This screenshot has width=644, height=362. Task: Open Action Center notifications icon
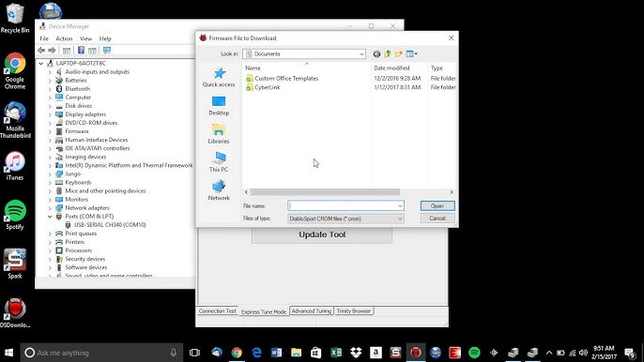click(x=630, y=353)
